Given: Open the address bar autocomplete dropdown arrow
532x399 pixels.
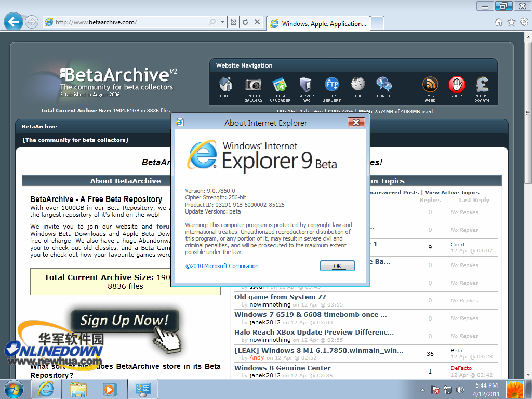Looking at the screenshot, I should (222, 22).
